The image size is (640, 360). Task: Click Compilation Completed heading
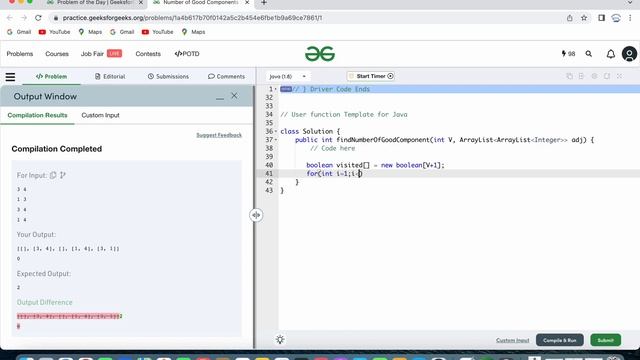57,149
